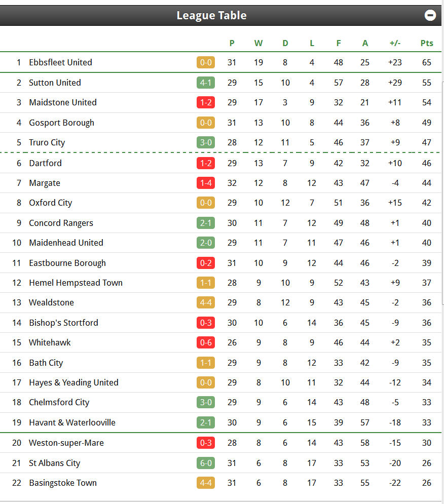Open the Dartford team link
This screenshot has height=504, width=444.
(46, 163)
